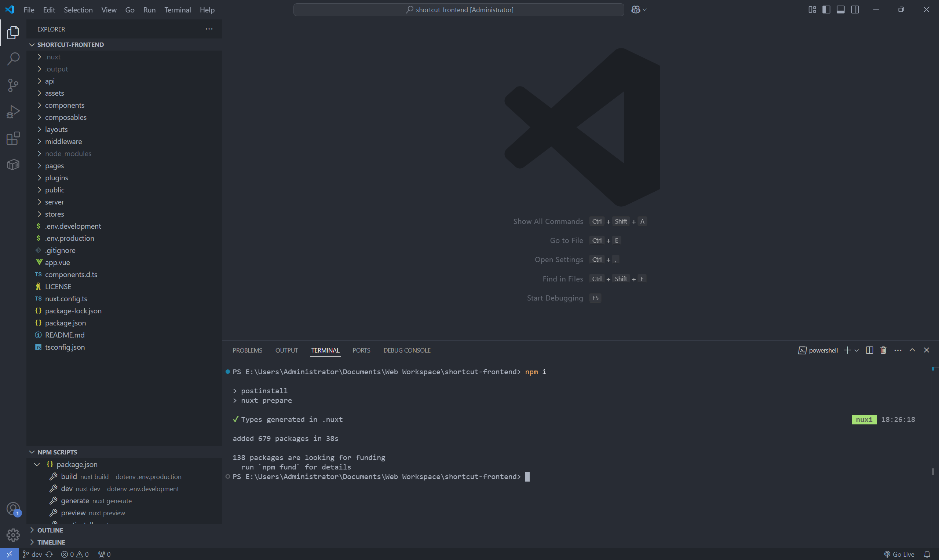The width and height of the screenshot is (939, 560).
Task: Open the cube-shaped view in activity bar
Action: [13, 165]
